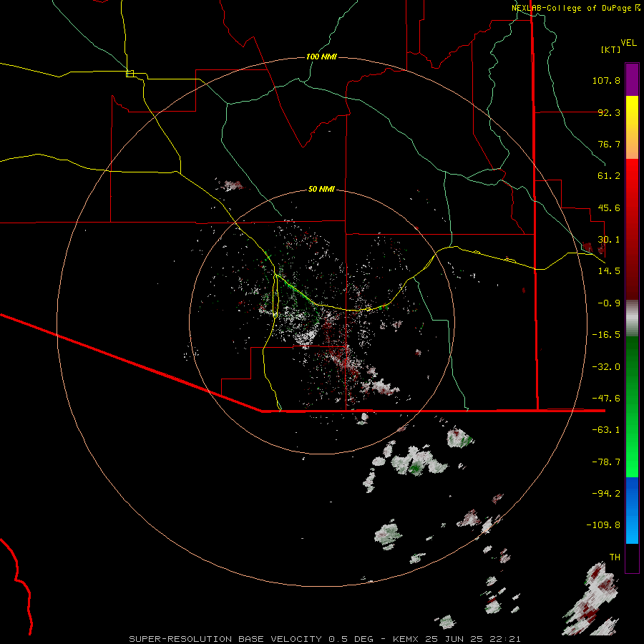Click the blue segment of velocity color bar

pyautogui.click(x=632, y=510)
